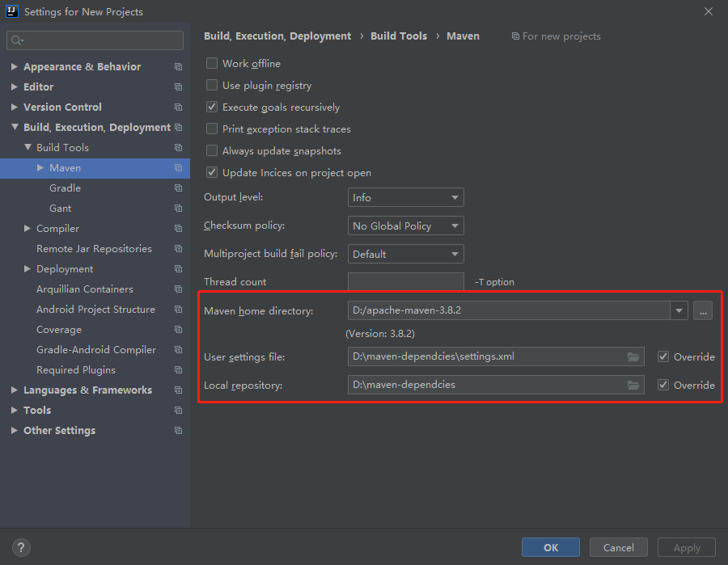Viewport: 728px width, 565px height.
Task: Click the Local repository path field
Action: (x=496, y=385)
